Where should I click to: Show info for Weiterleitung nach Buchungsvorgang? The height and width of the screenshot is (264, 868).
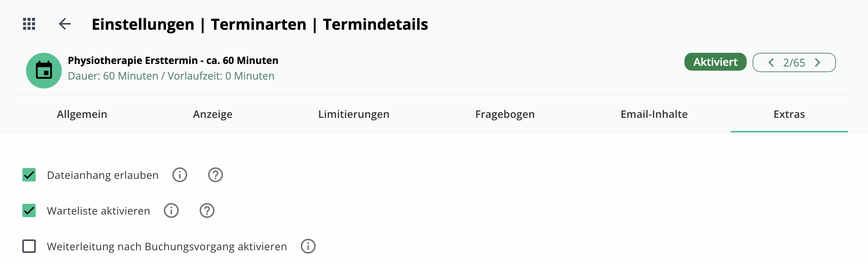pyautogui.click(x=308, y=246)
